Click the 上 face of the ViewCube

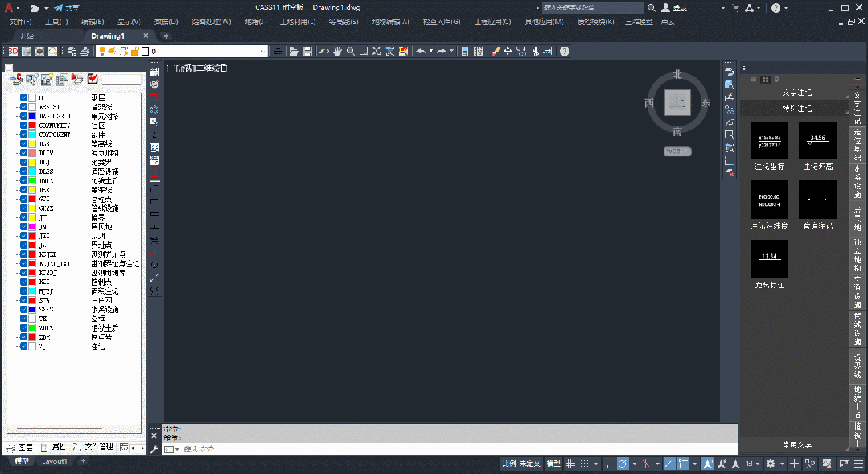[677, 102]
